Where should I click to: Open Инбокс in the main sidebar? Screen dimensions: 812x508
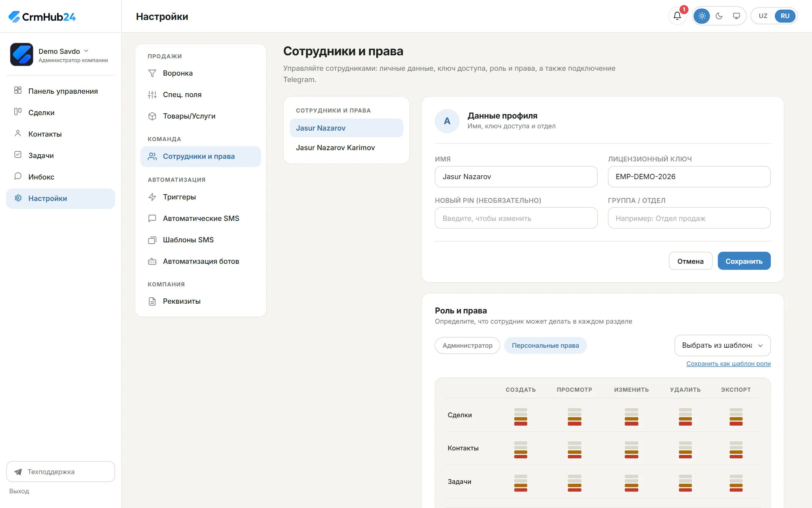click(61, 177)
